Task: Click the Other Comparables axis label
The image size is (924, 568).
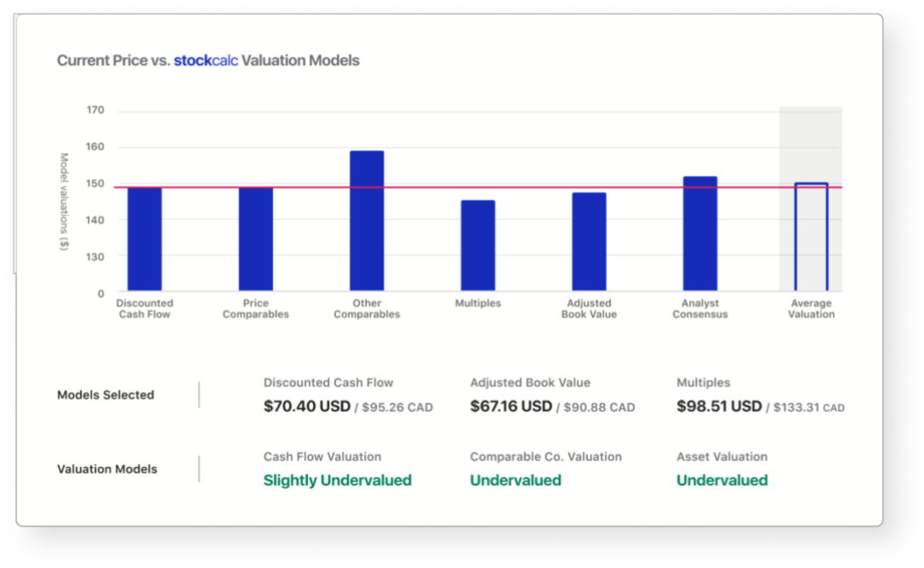Action: click(367, 309)
